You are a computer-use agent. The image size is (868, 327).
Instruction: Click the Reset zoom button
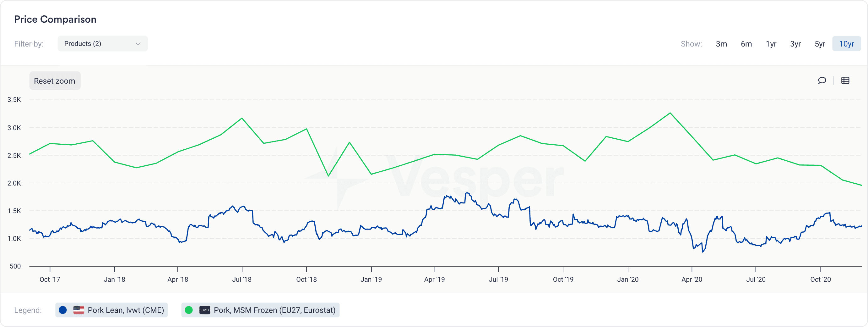55,81
